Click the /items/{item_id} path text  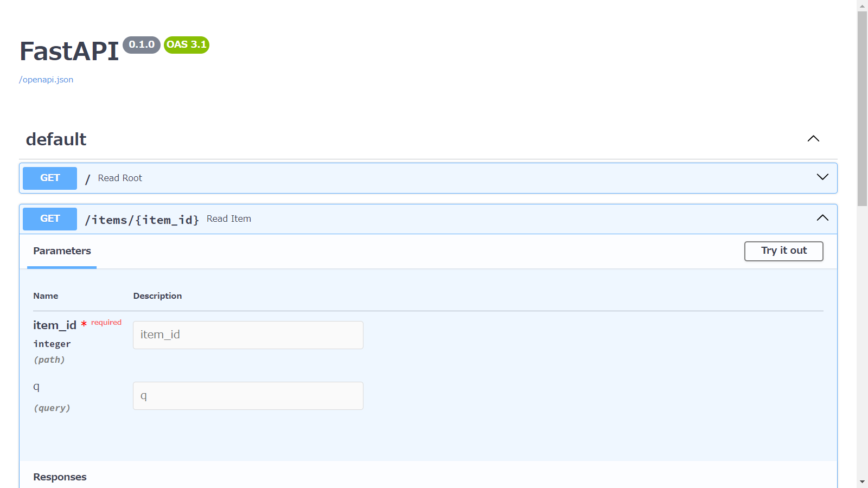click(x=142, y=220)
